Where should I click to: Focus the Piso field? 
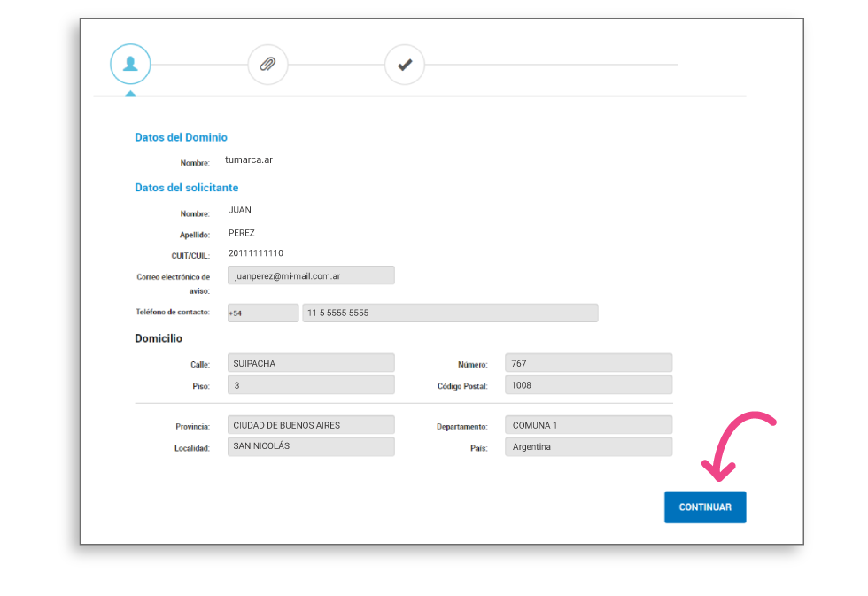click(311, 384)
